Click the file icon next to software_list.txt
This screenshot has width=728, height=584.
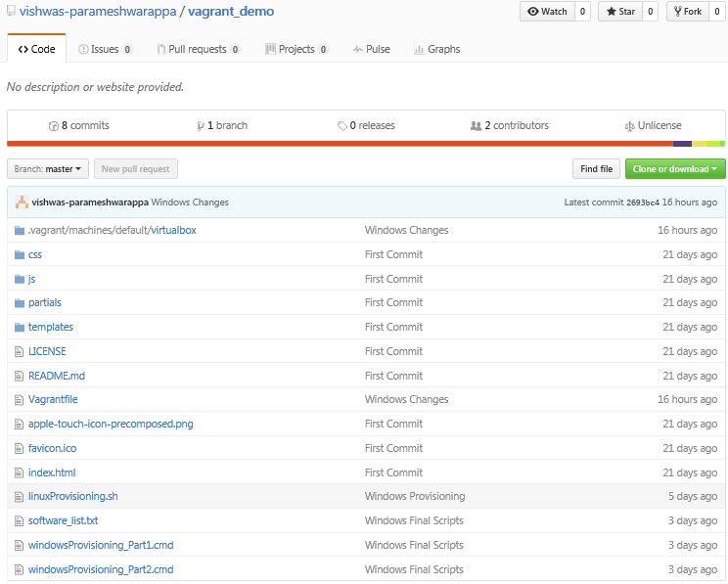click(x=19, y=520)
